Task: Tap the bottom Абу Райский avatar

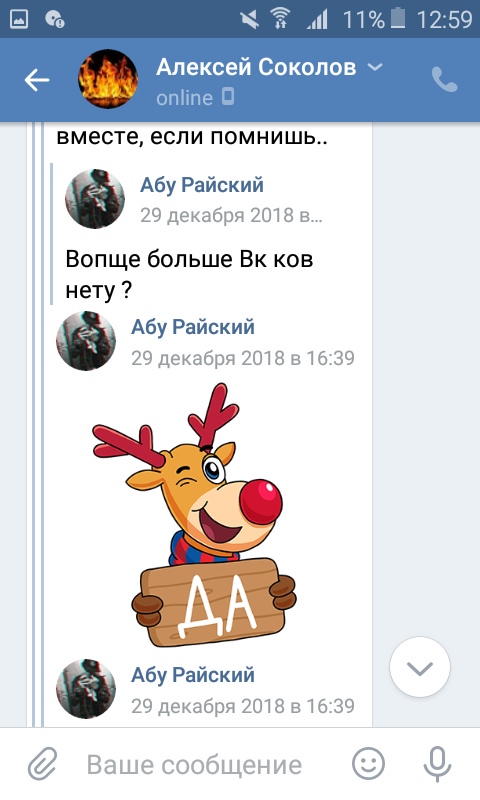Action: pos(86,689)
